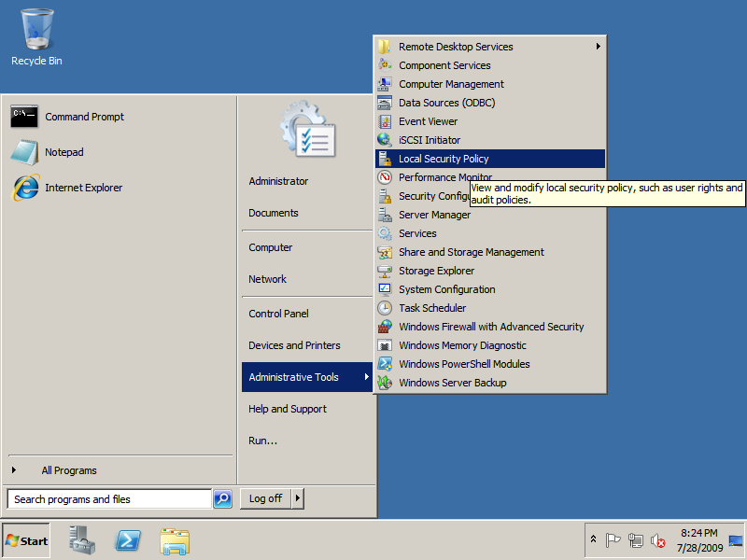Open Local Security Policy
Image resolution: width=747 pixels, height=560 pixels.
(490, 159)
